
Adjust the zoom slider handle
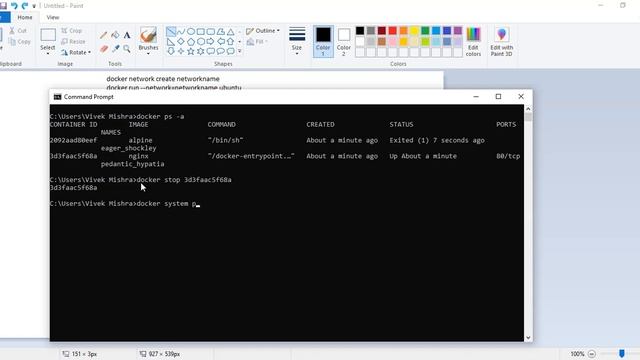click(x=621, y=353)
